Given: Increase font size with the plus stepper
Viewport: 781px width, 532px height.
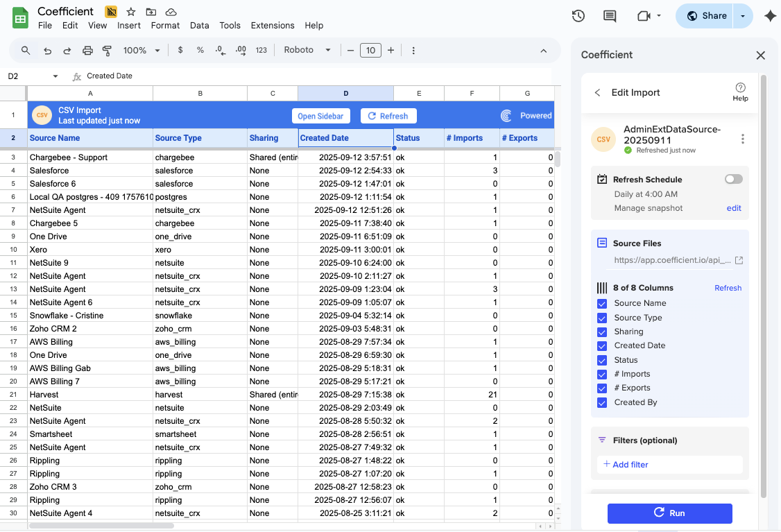Looking at the screenshot, I should (390, 50).
